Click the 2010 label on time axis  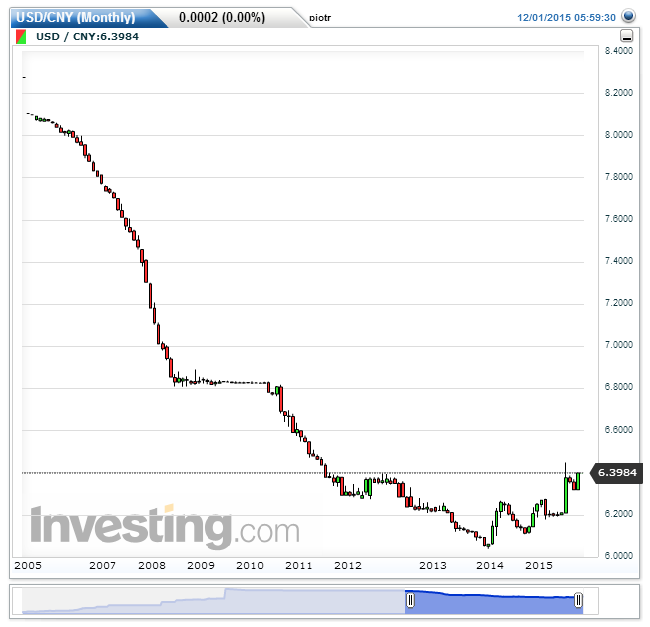250,565
